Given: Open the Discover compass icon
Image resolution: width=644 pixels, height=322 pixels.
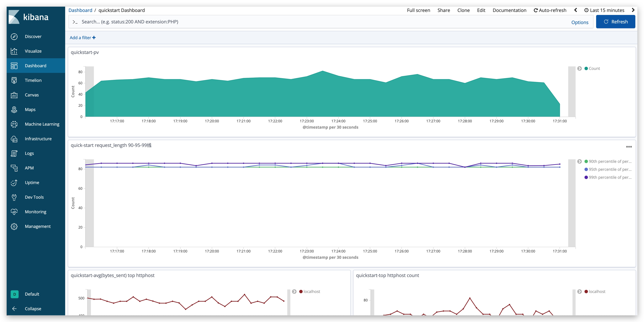Looking at the screenshot, I should coord(14,37).
